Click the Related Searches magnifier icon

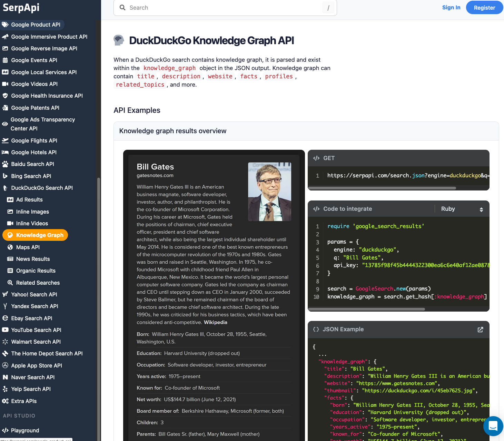[10, 283]
